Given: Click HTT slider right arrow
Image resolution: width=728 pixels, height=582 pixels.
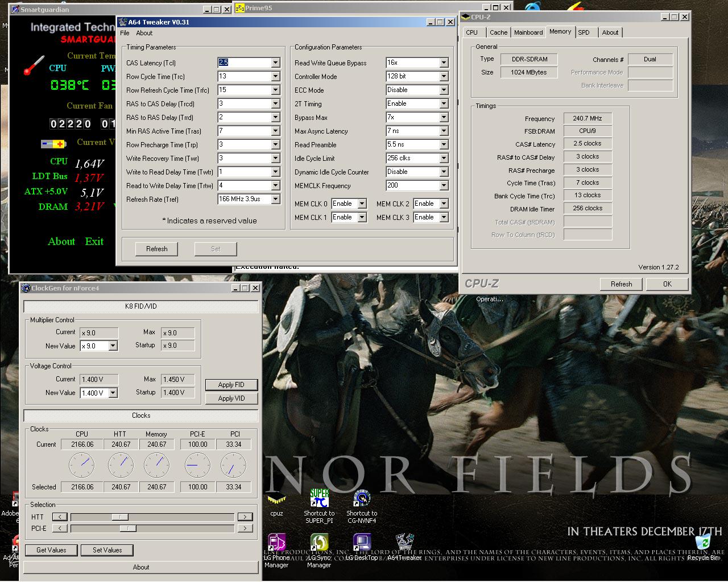Looking at the screenshot, I should (x=245, y=517).
